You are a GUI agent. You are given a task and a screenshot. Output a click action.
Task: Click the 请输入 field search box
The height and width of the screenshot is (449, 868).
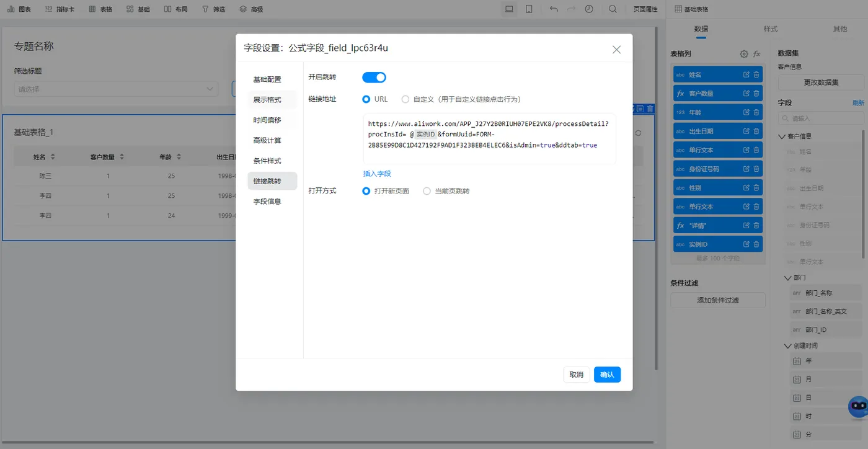coord(821,118)
